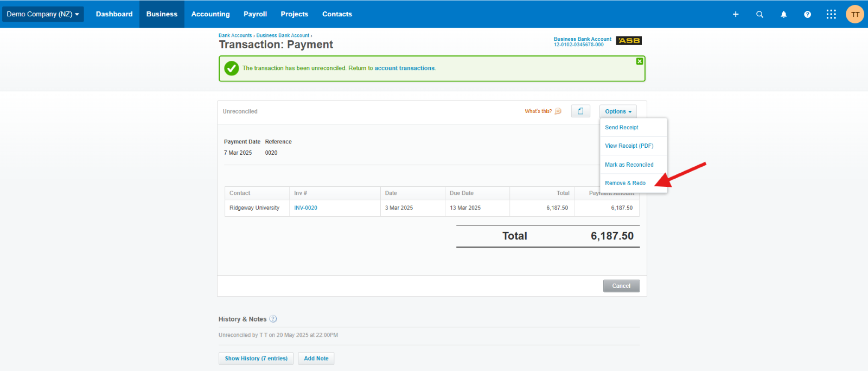Image resolution: width=868 pixels, height=371 pixels.
Task: Click Show History (7 entries) button
Action: pyautogui.click(x=256, y=359)
